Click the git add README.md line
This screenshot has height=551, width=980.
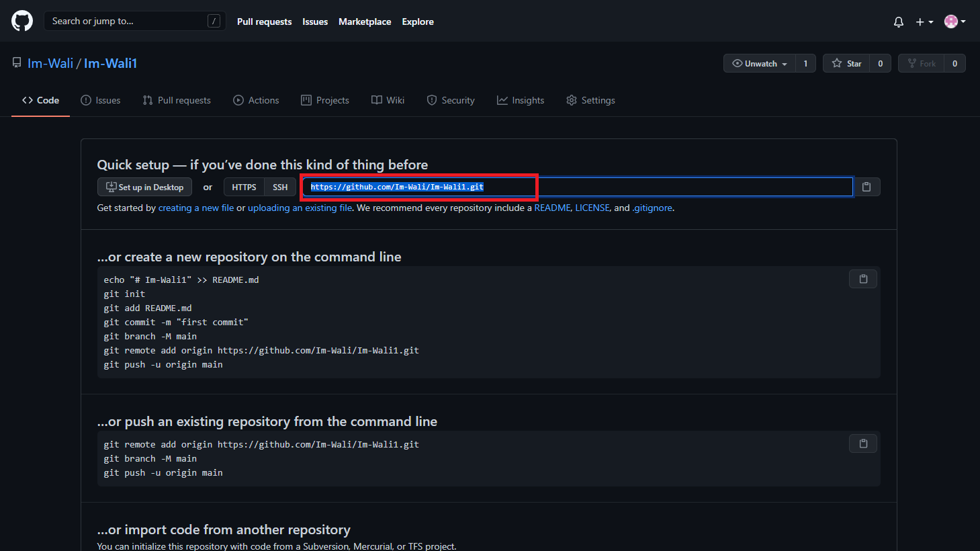click(148, 308)
